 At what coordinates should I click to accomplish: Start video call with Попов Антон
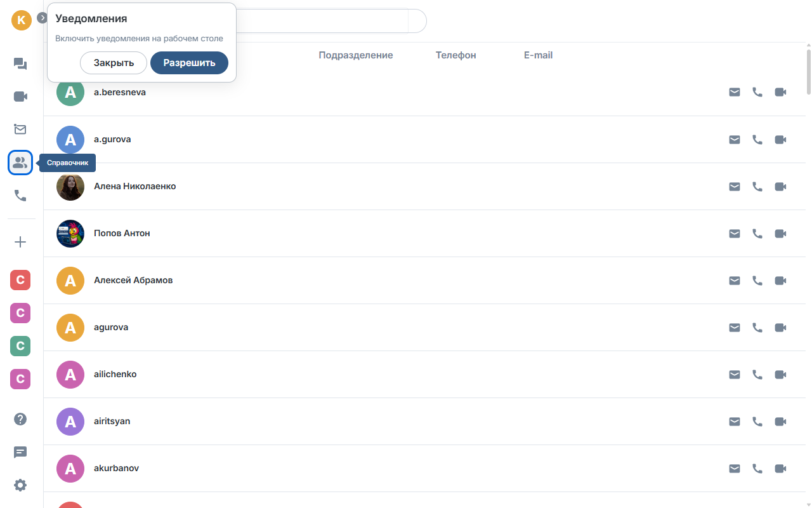click(781, 234)
